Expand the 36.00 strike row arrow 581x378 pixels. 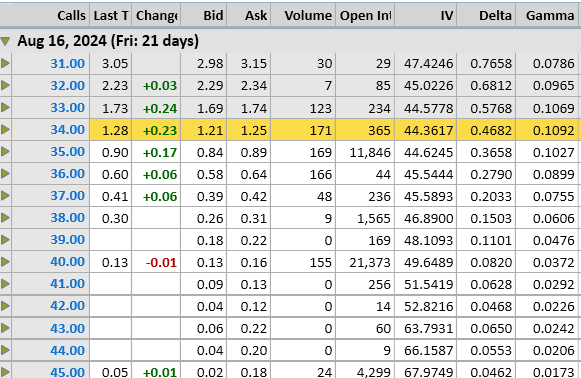(5, 173)
